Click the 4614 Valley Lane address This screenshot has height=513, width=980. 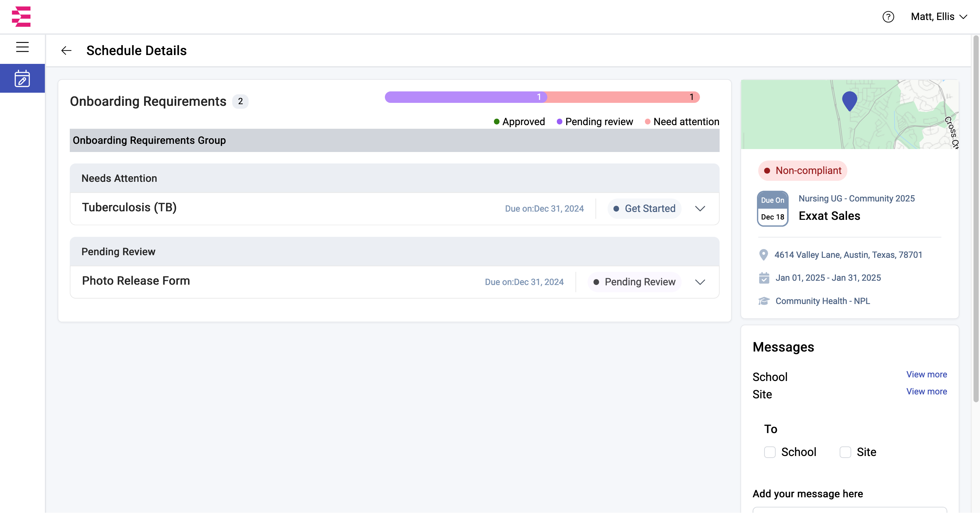(848, 255)
